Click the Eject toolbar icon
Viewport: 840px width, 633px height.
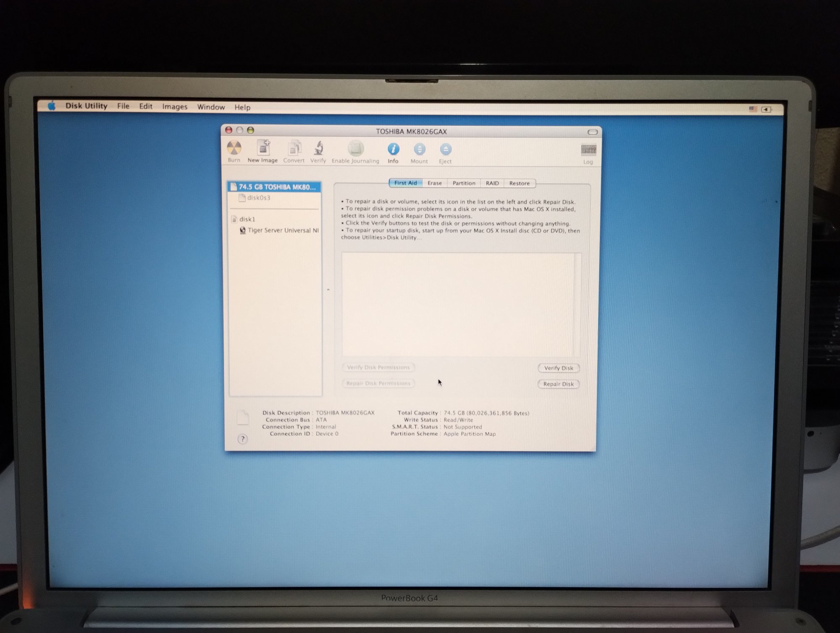[x=445, y=150]
